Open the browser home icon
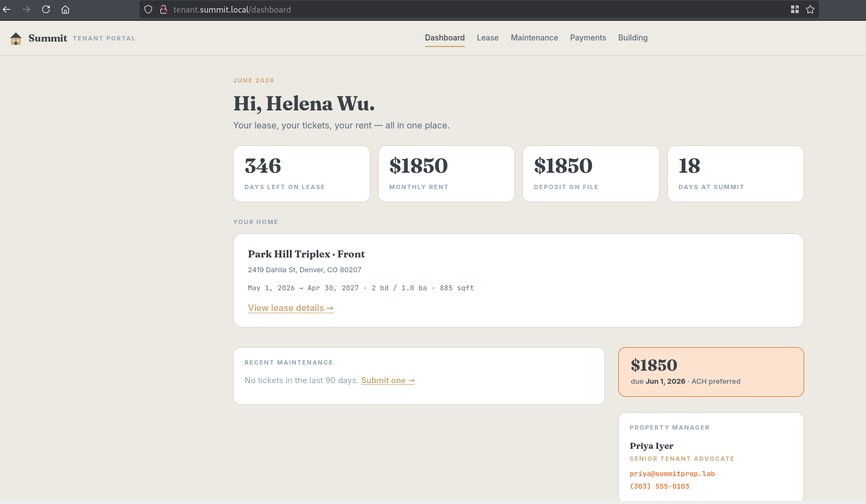This screenshot has width=866, height=504. [65, 9]
